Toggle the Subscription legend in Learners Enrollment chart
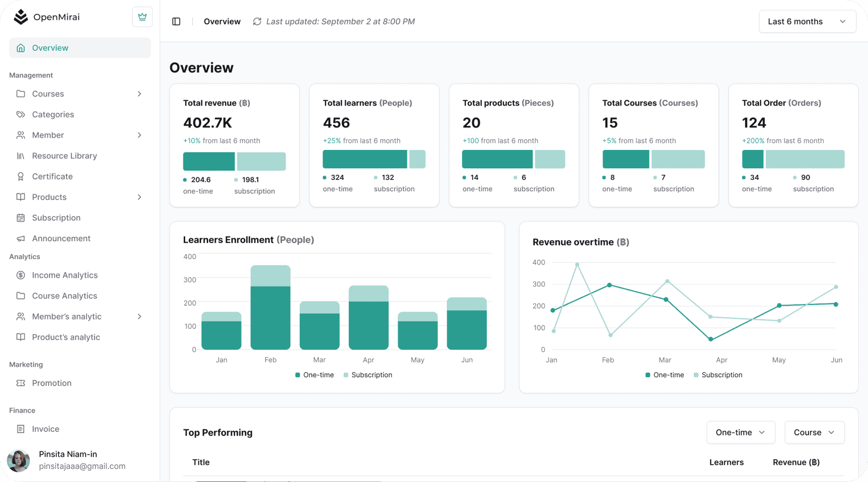Screen dimensions: 868x482 point(368,375)
